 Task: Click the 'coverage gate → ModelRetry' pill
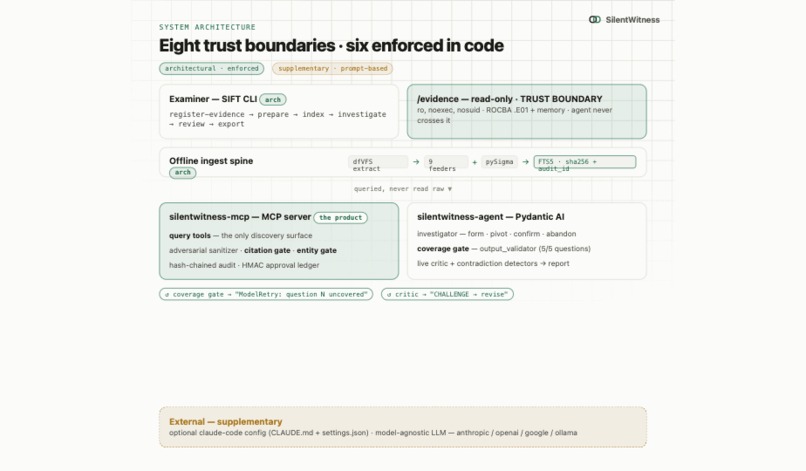tap(266, 294)
